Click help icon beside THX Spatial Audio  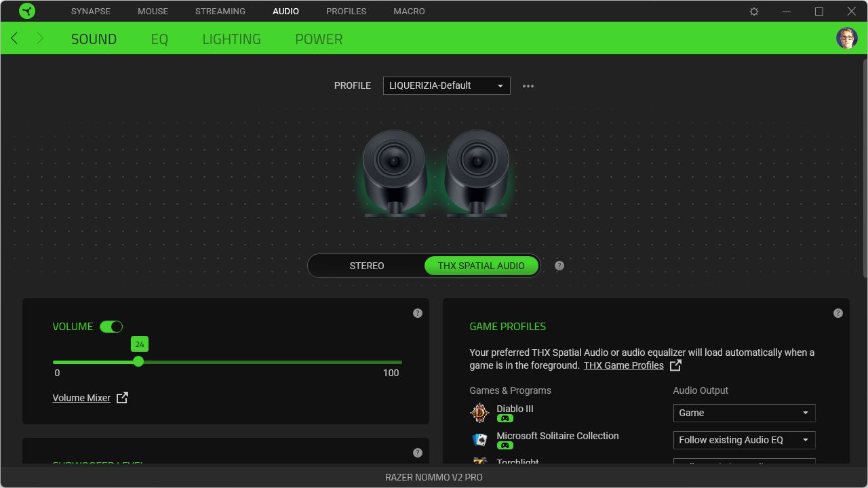click(559, 266)
